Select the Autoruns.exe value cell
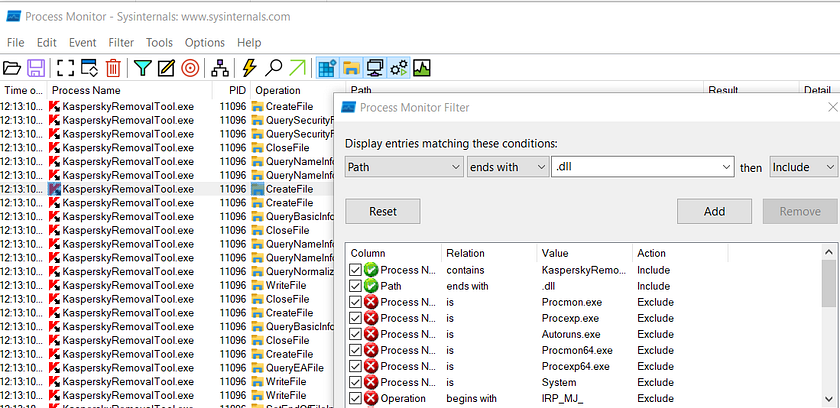 [571, 334]
